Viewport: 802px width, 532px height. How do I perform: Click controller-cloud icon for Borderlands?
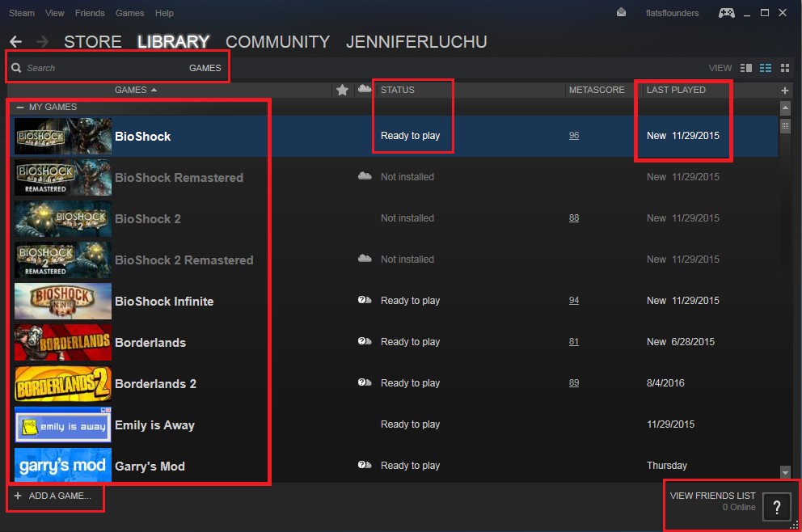click(x=365, y=341)
